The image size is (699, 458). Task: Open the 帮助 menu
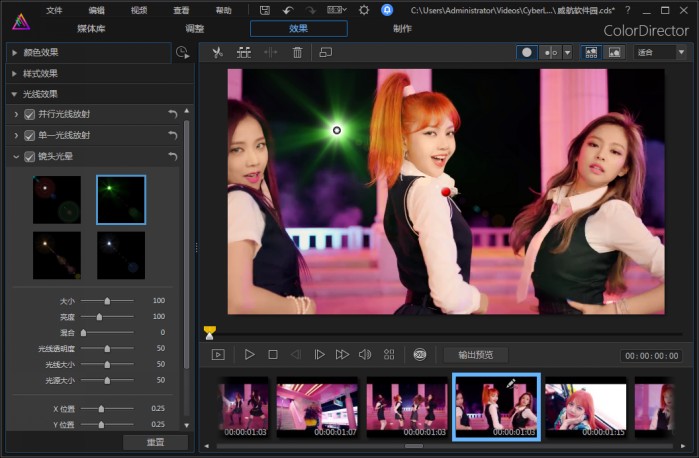223,10
